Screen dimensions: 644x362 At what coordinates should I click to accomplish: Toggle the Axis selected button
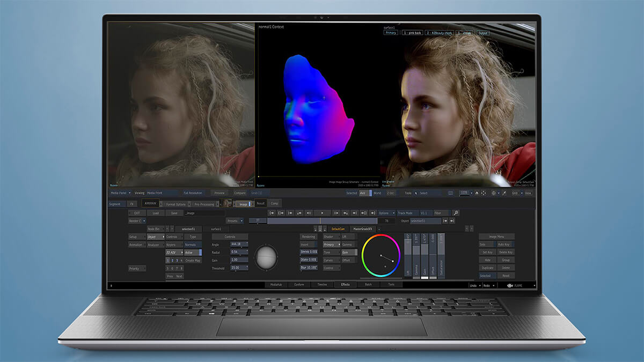365,193
